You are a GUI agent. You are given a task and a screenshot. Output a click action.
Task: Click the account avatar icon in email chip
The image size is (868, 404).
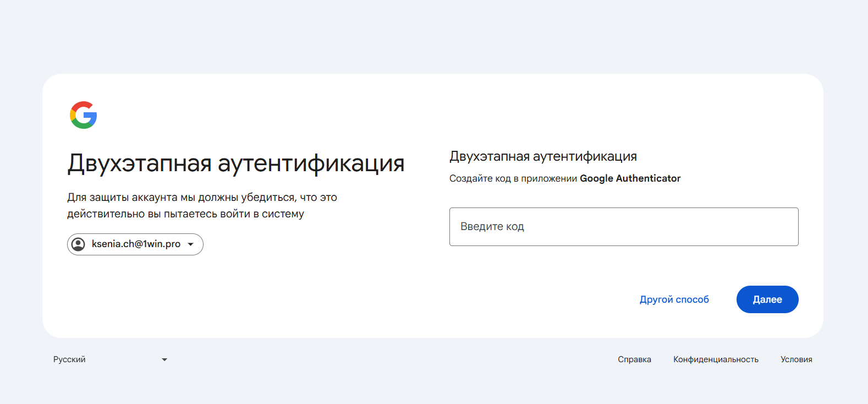click(79, 244)
